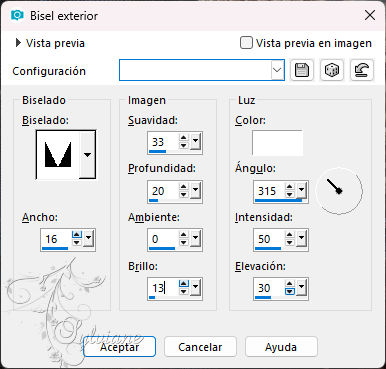Save the current preset with the floppy disk icon
The height and width of the screenshot is (369, 386).
click(x=302, y=70)
